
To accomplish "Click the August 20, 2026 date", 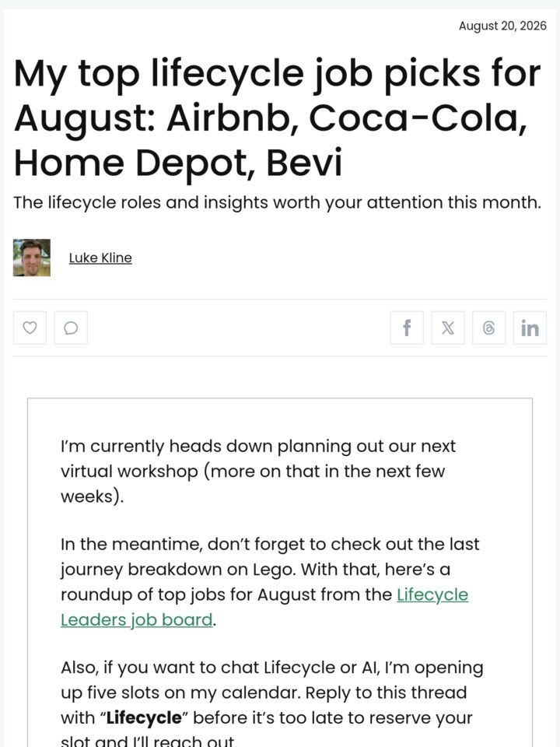I will tap(502, 26).
